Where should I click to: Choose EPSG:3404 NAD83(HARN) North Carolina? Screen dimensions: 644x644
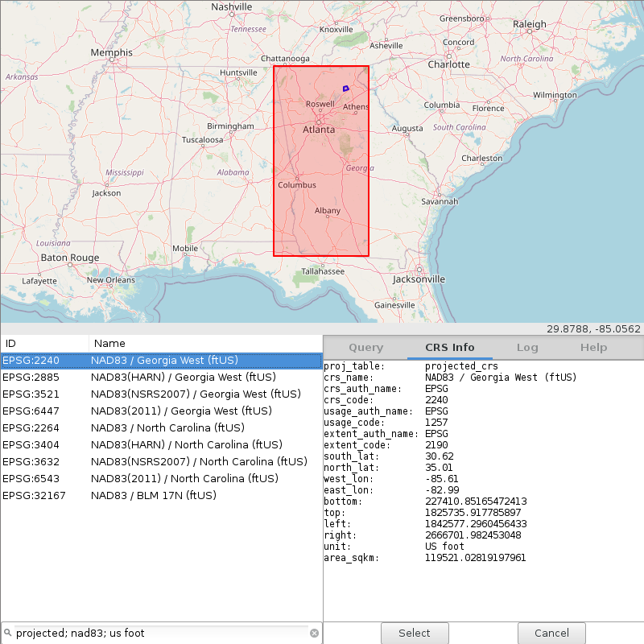pyautogui.click(x=161, y=445)
